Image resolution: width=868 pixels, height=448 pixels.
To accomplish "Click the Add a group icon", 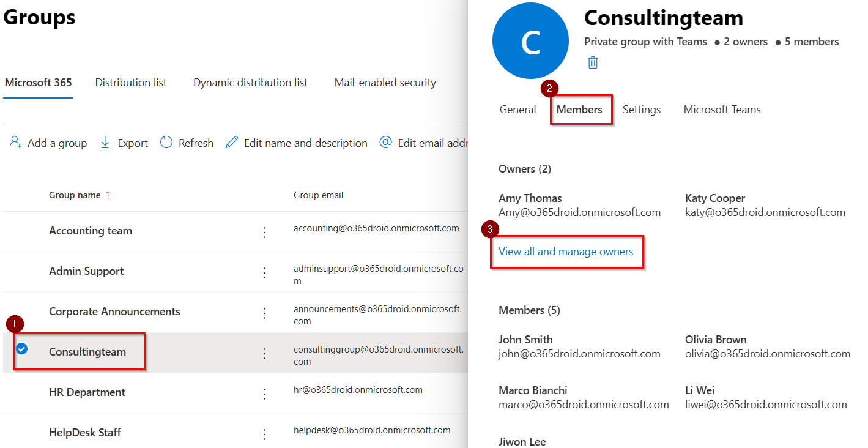I will click(x=15, y=142).
